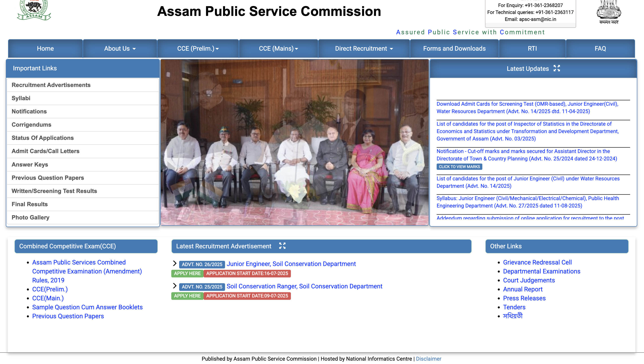Go to the Home navigation tab
This screenshot has width=644, height=364.
[x=45, y=49]
